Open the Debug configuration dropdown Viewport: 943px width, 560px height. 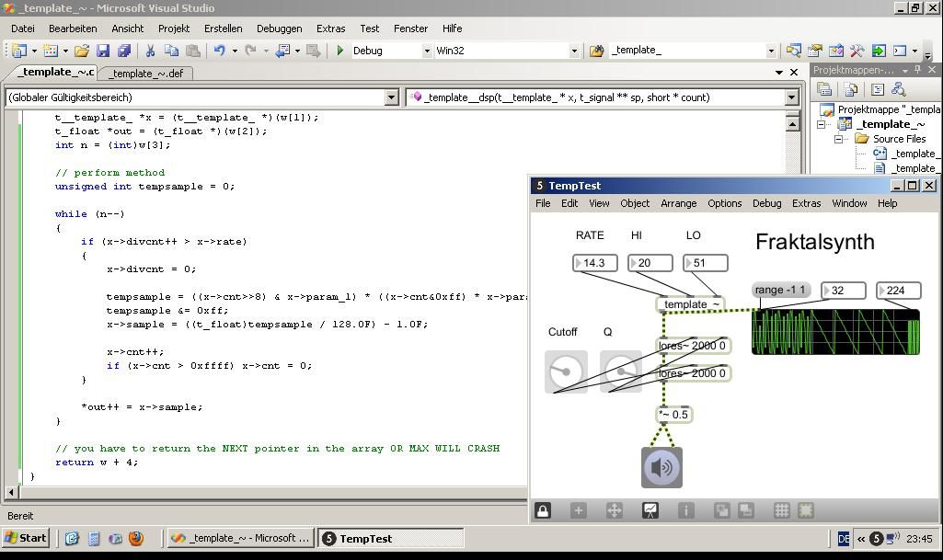pos(426,51)
